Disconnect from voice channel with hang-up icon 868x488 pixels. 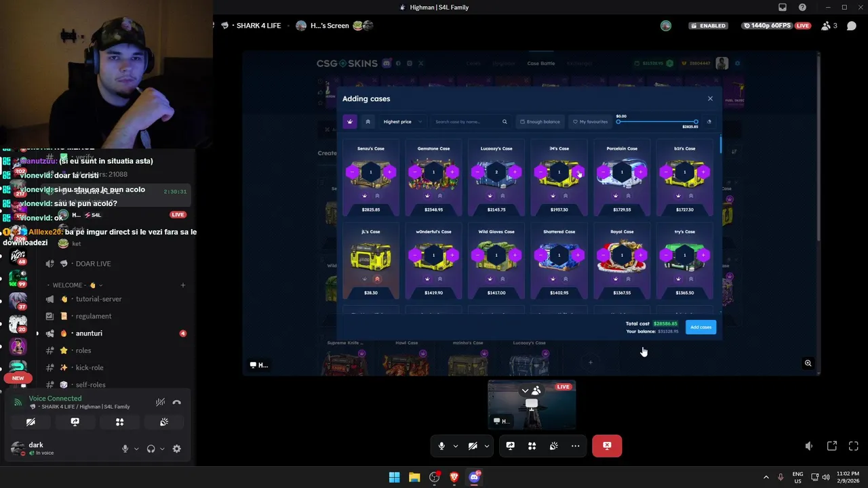(x=177, y=402)
